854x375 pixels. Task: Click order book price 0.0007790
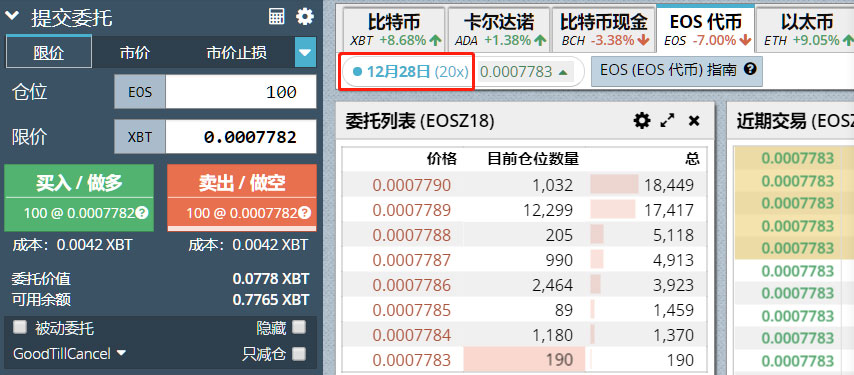412,185
